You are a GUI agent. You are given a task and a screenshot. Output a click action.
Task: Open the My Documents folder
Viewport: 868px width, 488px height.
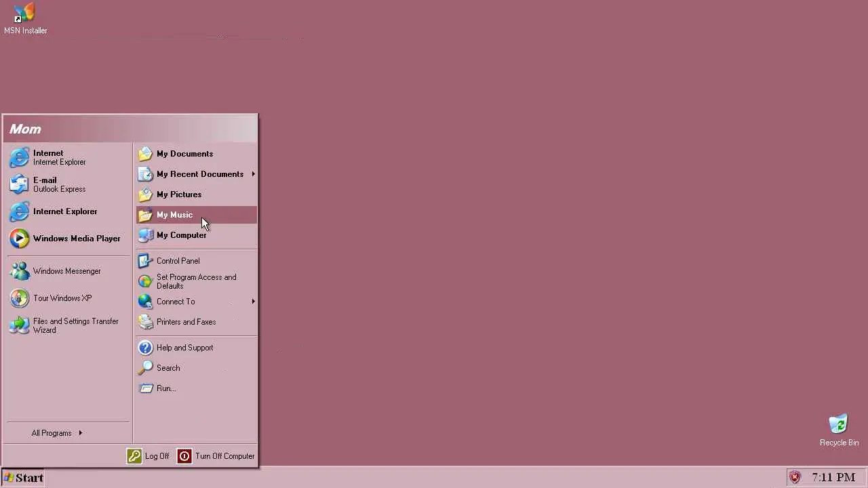tap(197, 154)
